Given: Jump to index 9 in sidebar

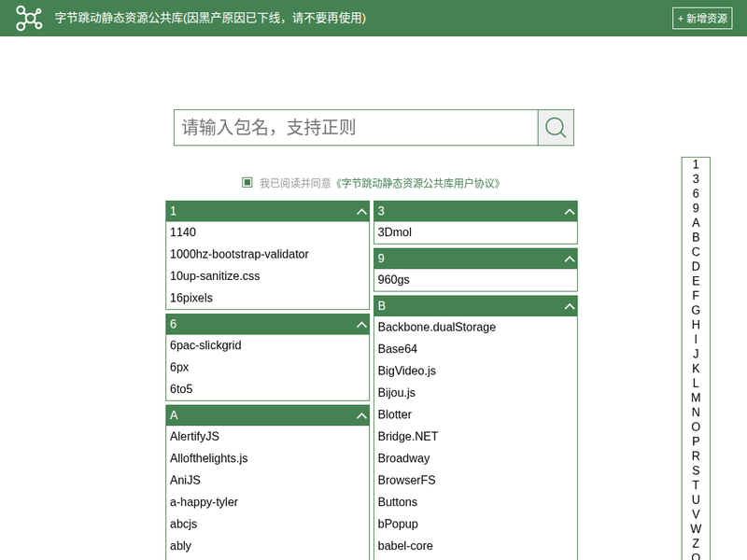Looking at the screenshot, I should coord(696,208).
